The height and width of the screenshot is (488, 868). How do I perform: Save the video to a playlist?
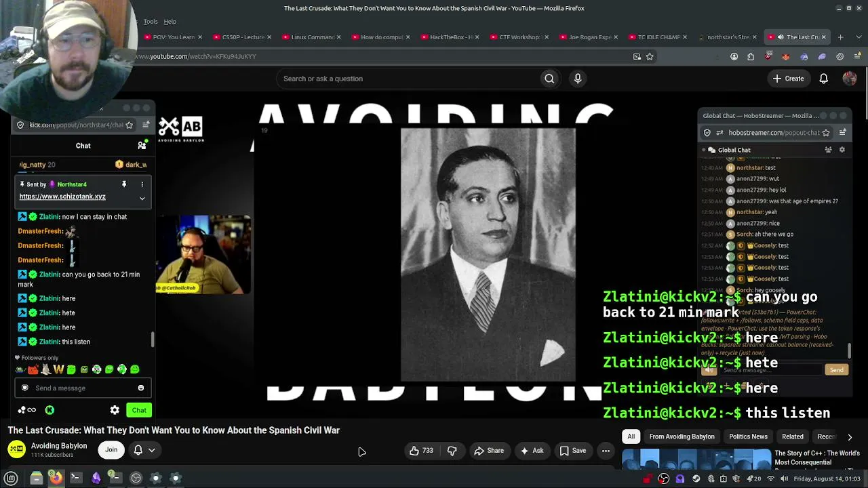573,451
